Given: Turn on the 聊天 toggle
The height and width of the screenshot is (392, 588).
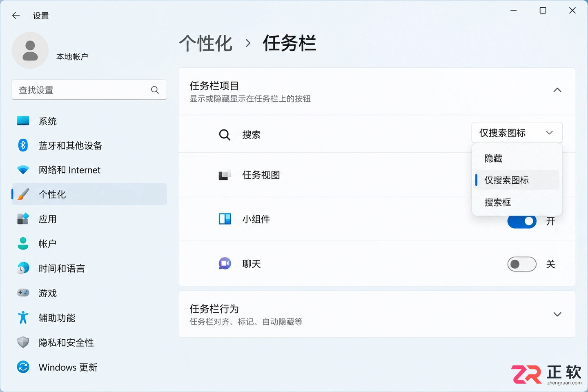Looking at the screenshot, I should click(522, 264).
